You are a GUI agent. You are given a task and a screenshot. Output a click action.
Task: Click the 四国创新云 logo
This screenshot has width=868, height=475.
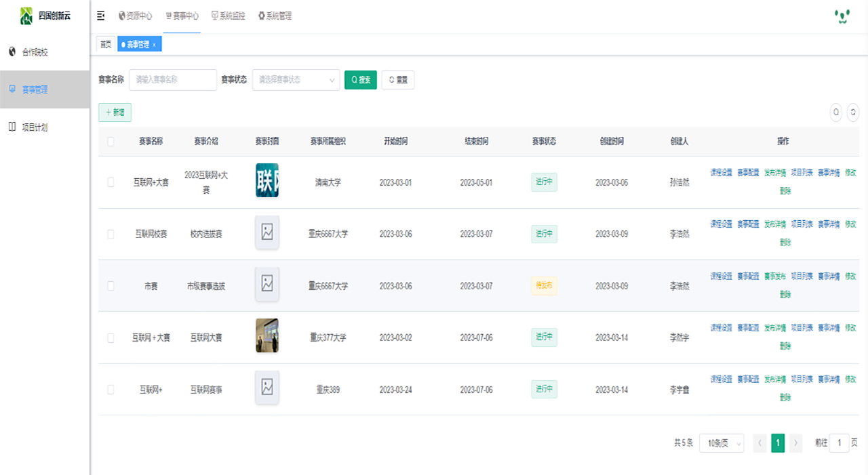point(26,16)
